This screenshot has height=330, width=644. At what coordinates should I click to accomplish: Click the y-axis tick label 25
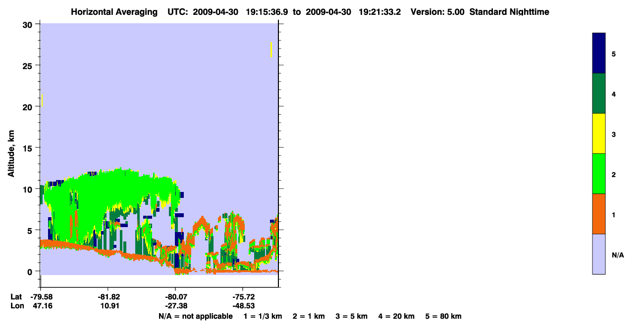[27, 65]
